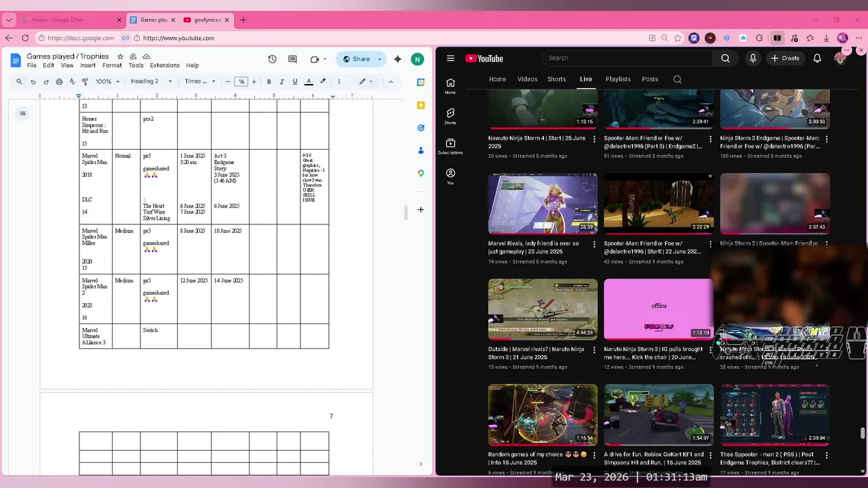Open Google Calendar in Docs side panel
Image resolution: width=868 pixels, height=488 pixels.
[420, 82]
